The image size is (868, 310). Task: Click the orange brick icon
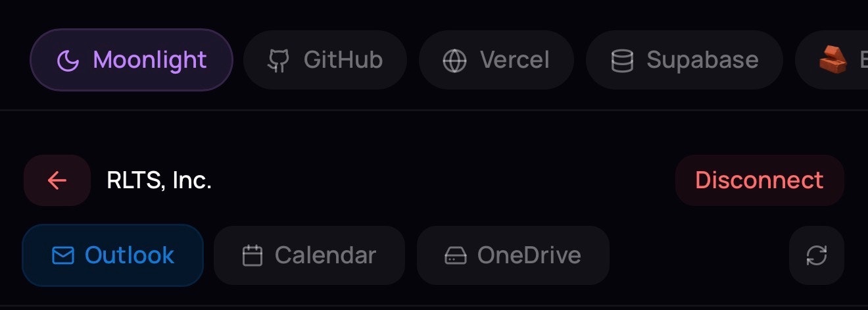coord(832,60)
